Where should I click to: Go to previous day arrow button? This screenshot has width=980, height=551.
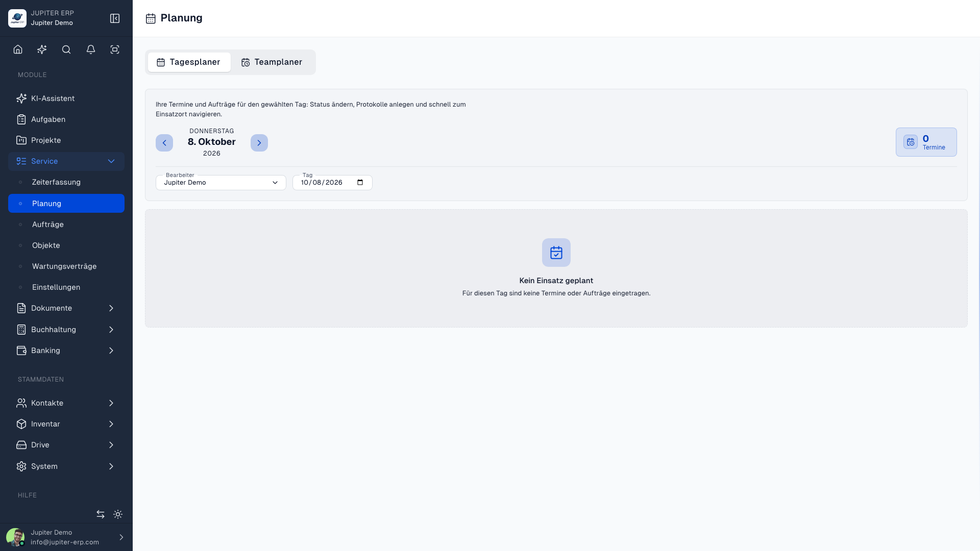pyautogui.click(x=164, y=143)
